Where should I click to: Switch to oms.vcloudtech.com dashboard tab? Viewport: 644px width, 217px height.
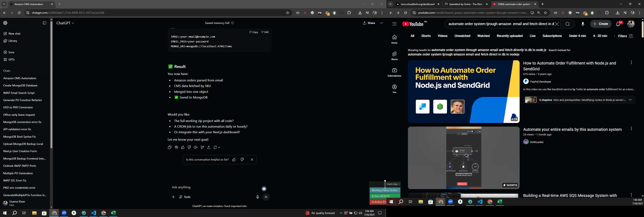(x=417, y=4)
